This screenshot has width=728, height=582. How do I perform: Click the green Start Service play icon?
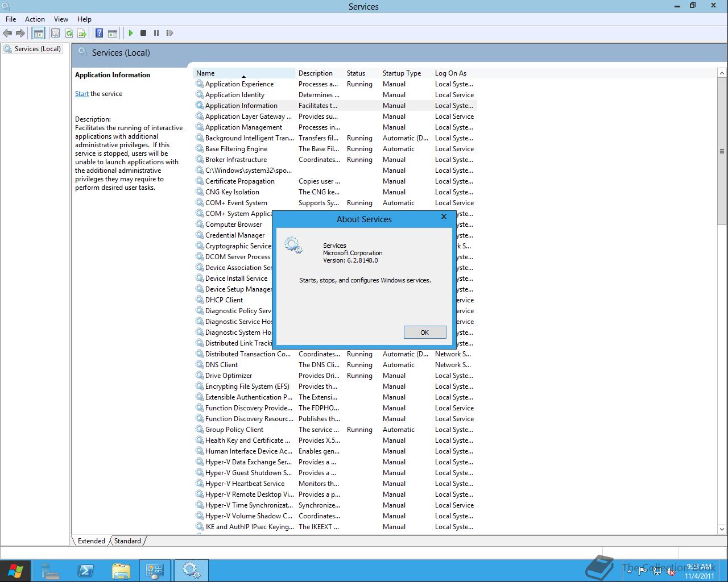click(x=131, y=33)
